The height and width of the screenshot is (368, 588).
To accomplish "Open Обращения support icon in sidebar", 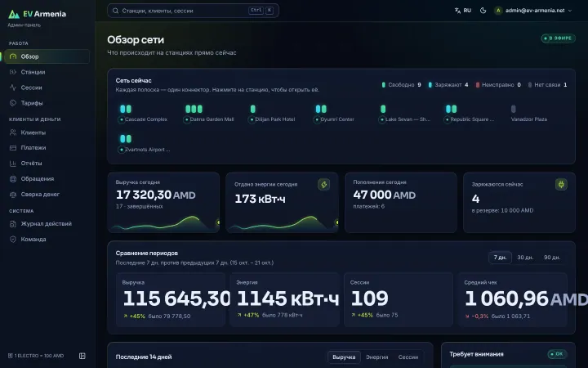I will click(13, 179).
